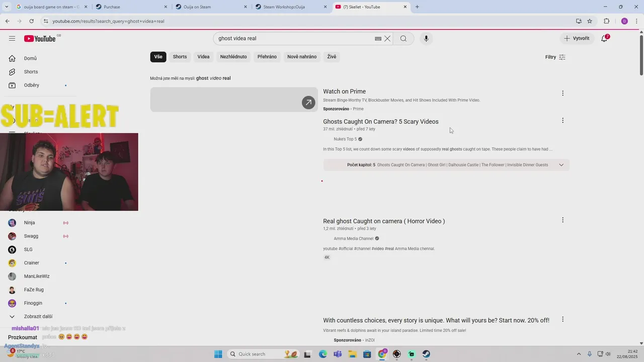Open more options for Real ghost video
This screenshot has width=644, height=362.
562,220
